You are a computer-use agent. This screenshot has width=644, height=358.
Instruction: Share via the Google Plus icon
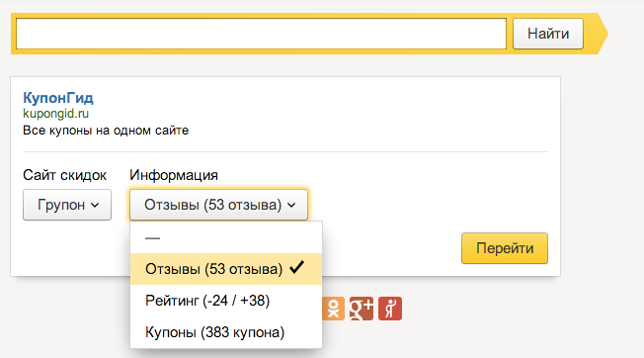pyautogui.click(x=362, y=309)
